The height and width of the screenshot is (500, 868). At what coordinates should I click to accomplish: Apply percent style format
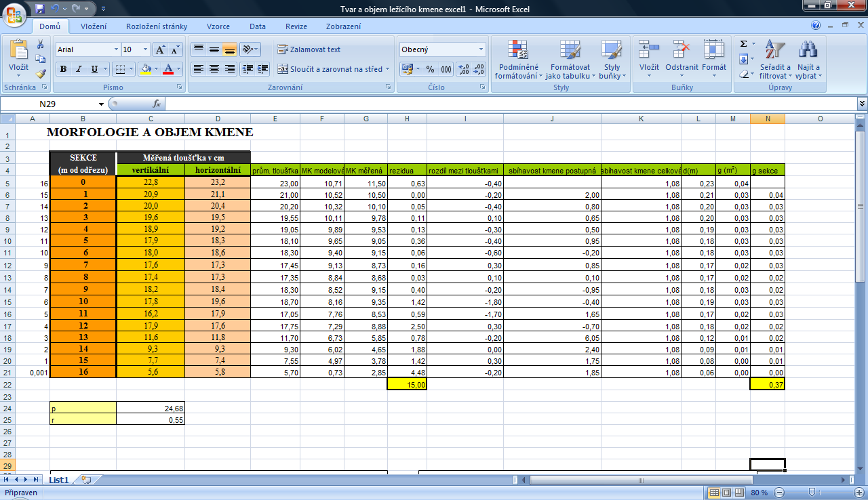pos(431,69)
